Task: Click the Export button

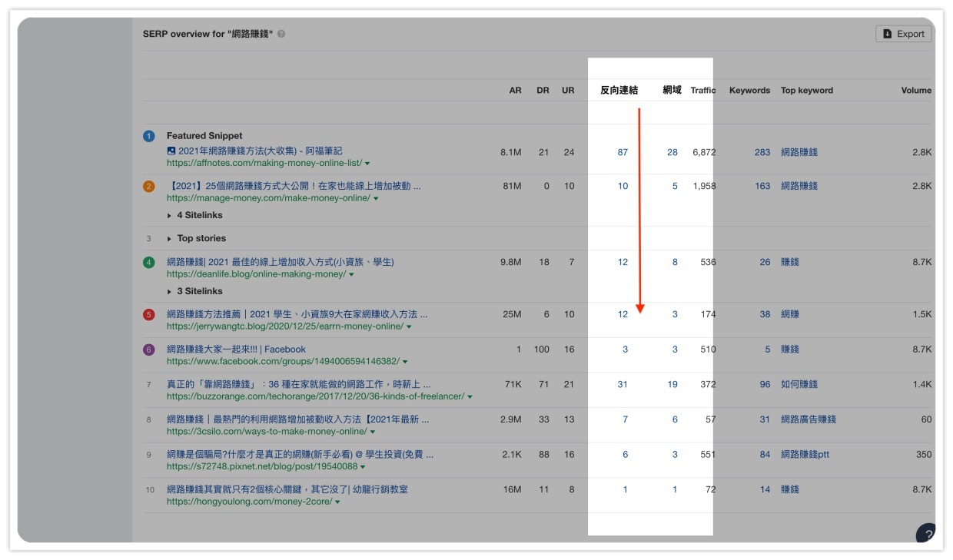Action: tap(904, 34)
